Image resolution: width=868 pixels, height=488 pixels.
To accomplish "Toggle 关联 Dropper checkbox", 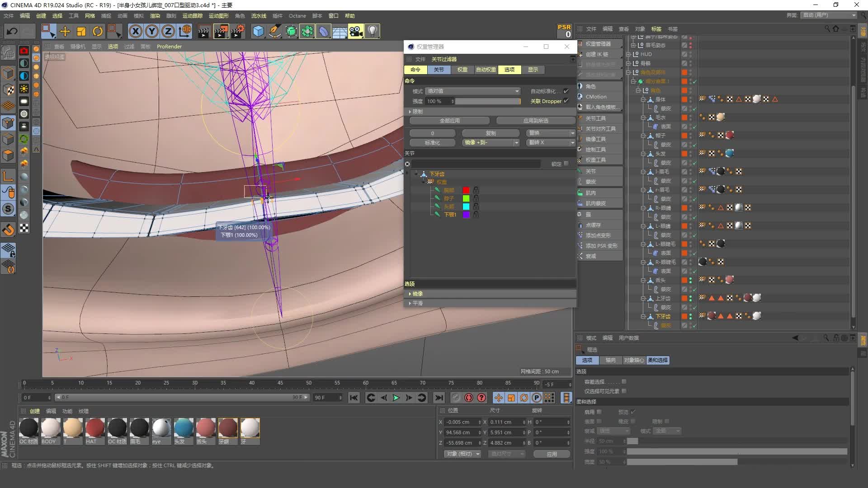I will point(566,101).
